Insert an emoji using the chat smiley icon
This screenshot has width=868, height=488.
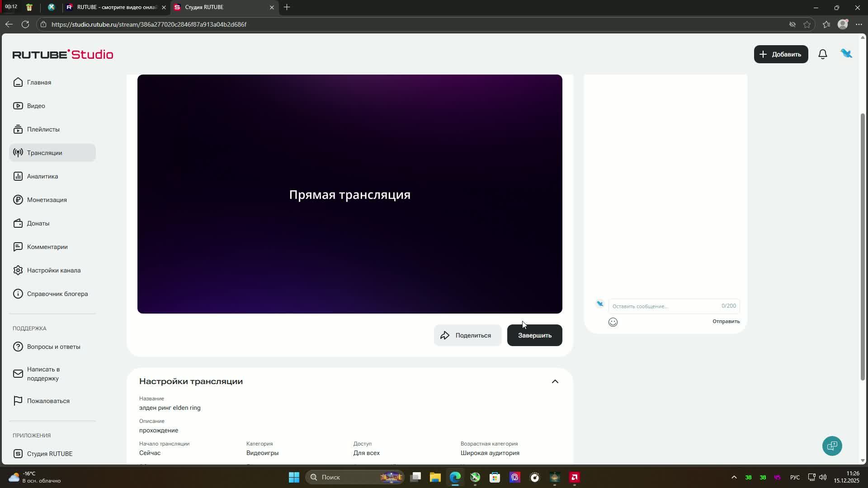(x=613, y=322)
